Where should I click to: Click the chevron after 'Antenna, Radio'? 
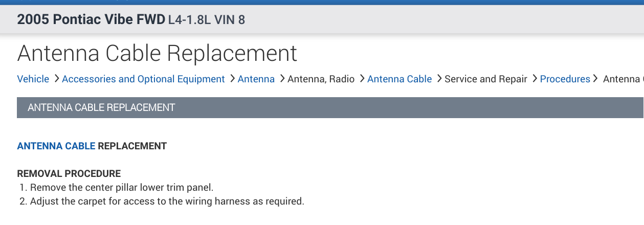point(361,79)
